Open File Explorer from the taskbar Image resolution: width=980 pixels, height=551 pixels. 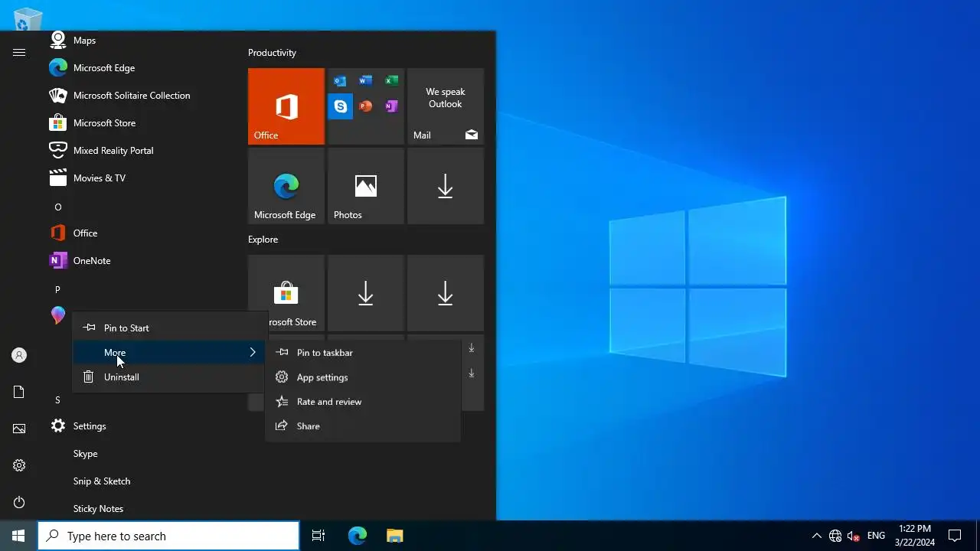click(x=394, y=536)
